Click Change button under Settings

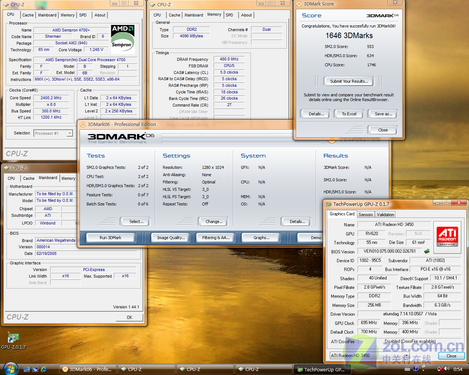pyautogui.click(x=213, y=221)
